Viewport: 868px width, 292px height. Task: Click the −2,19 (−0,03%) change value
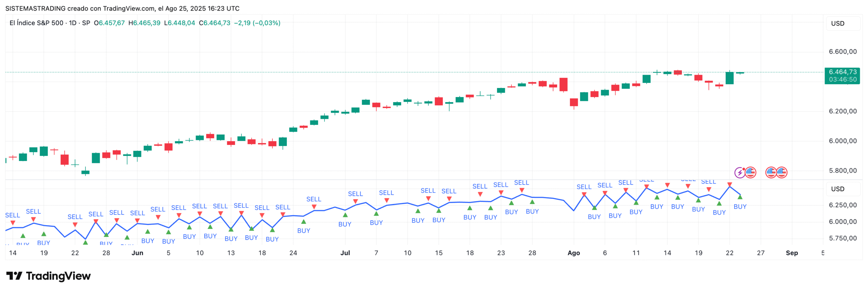click(257, 23)
